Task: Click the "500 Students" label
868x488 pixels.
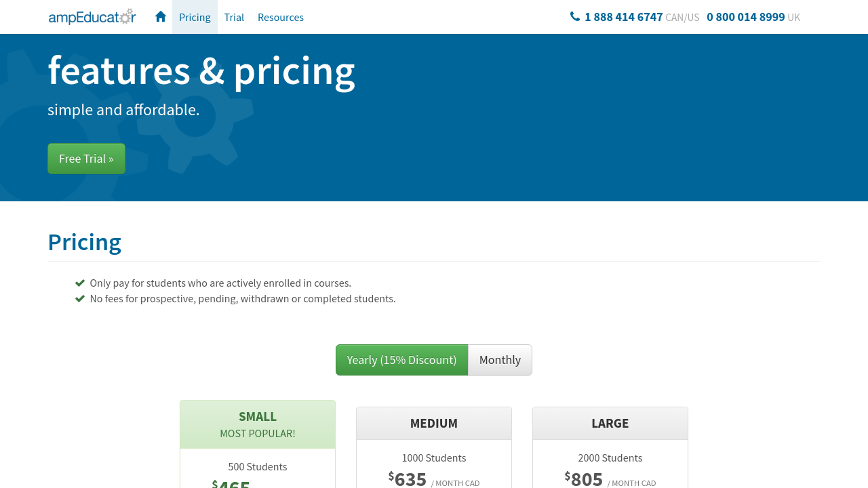Action: pos(258,467)
